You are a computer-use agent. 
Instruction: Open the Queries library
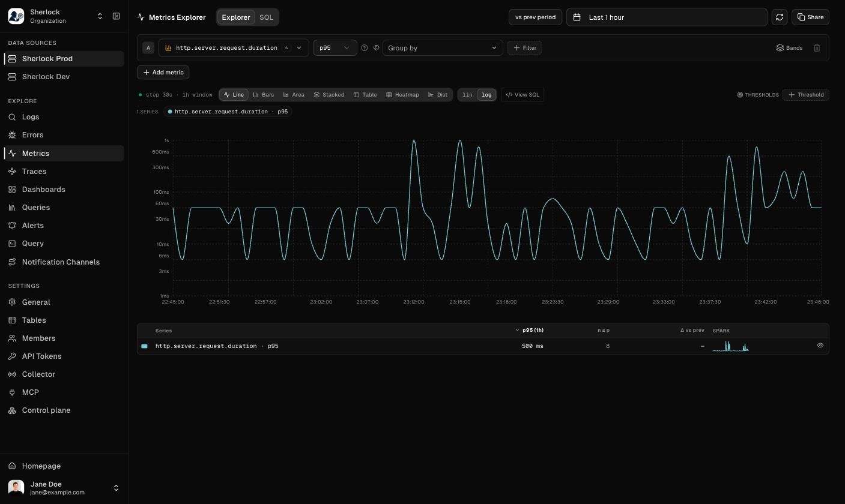64,208
